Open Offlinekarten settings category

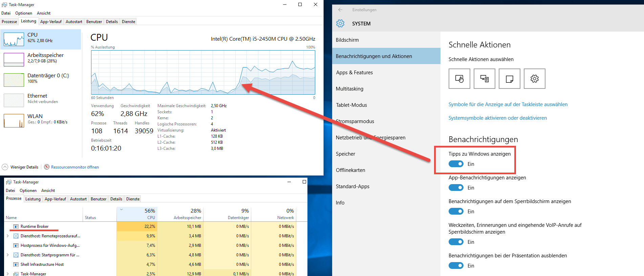(386, 170)
